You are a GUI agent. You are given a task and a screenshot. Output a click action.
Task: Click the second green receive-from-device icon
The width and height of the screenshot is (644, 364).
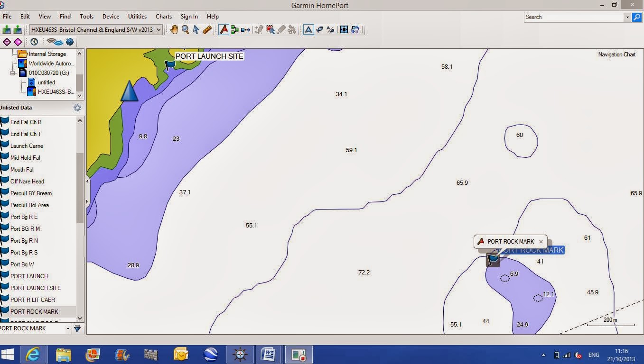(x=18, y=30)
